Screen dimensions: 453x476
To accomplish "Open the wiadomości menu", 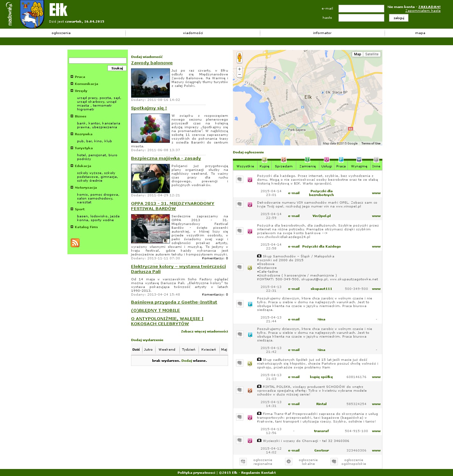I will click(193, 33).
